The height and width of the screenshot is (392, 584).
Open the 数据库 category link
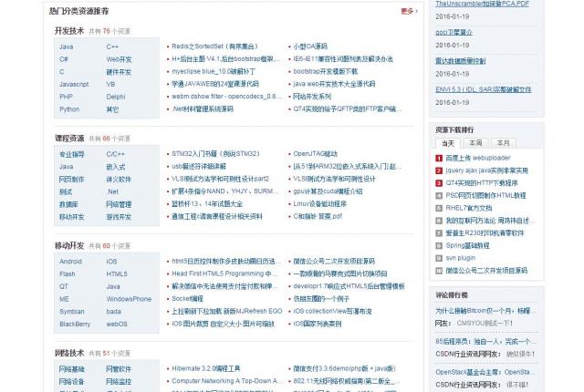[68, 204]
